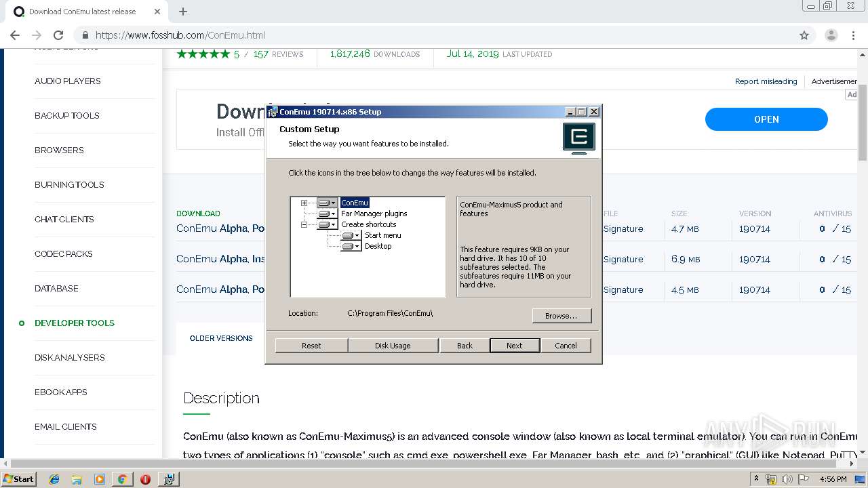Reload the browser page

pos(58,35)
